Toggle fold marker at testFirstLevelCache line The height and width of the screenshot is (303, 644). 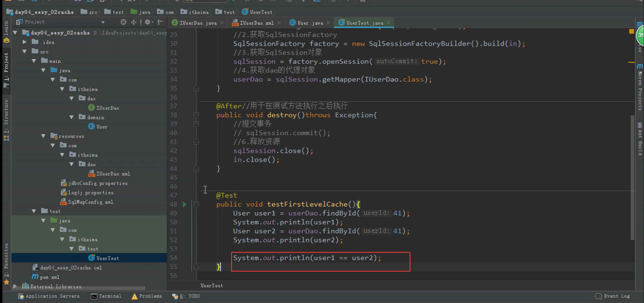pos(196,204)
